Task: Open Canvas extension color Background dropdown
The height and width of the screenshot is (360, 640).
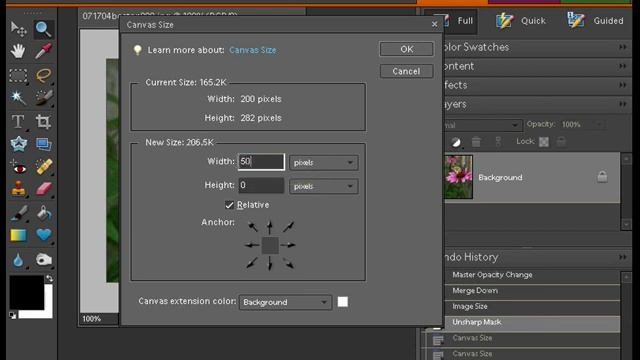Action: click(285, 302)
